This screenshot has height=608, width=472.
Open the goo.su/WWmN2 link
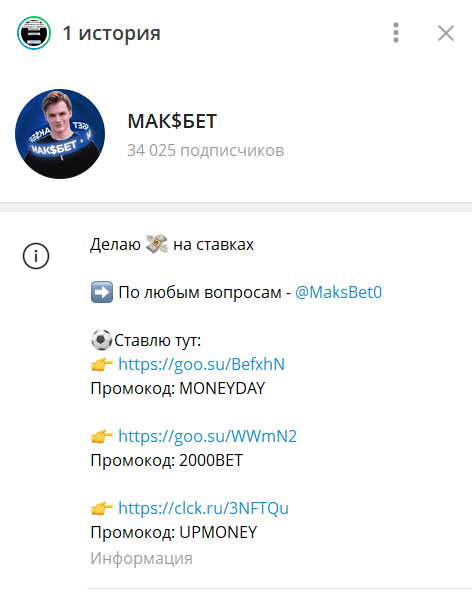pyautogui.click(x=207, y=436)
